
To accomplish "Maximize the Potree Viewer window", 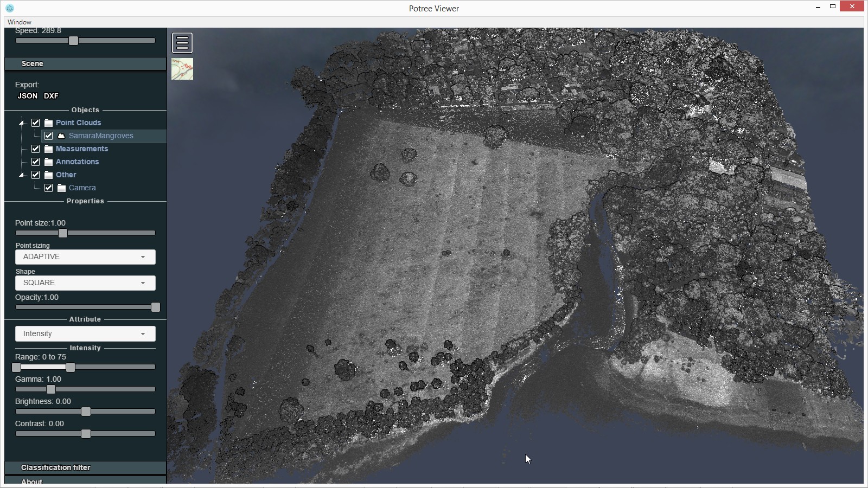I will [833, 7].
